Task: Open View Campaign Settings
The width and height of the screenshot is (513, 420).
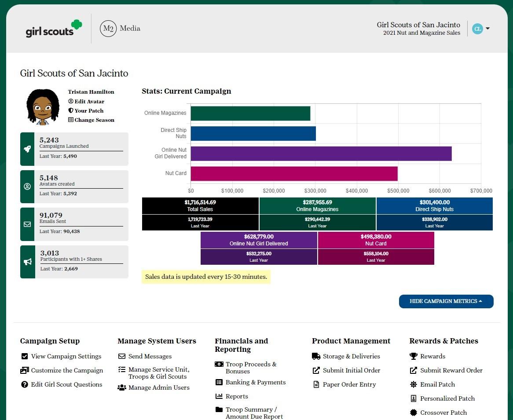Action: coord(66,356)
